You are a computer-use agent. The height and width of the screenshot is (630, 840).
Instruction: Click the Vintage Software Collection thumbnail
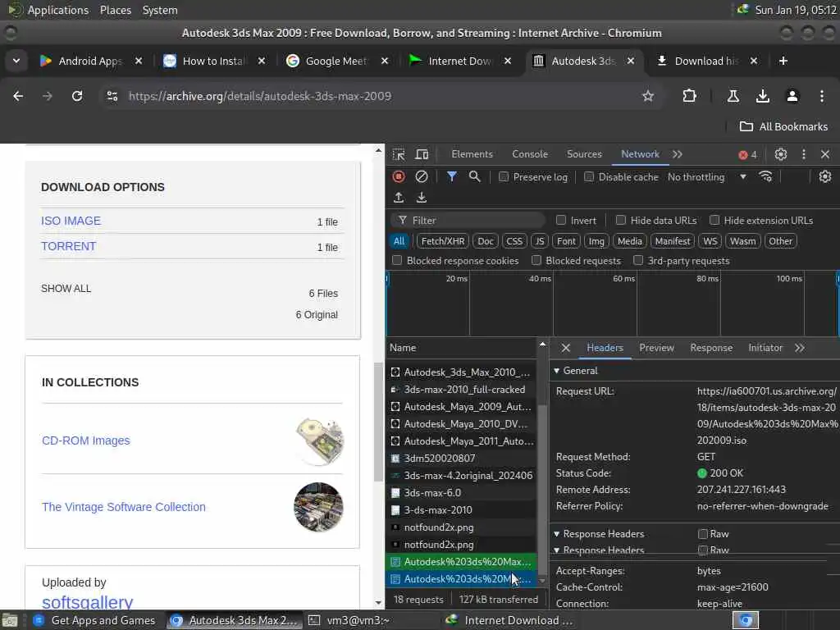tap(319, 507)
